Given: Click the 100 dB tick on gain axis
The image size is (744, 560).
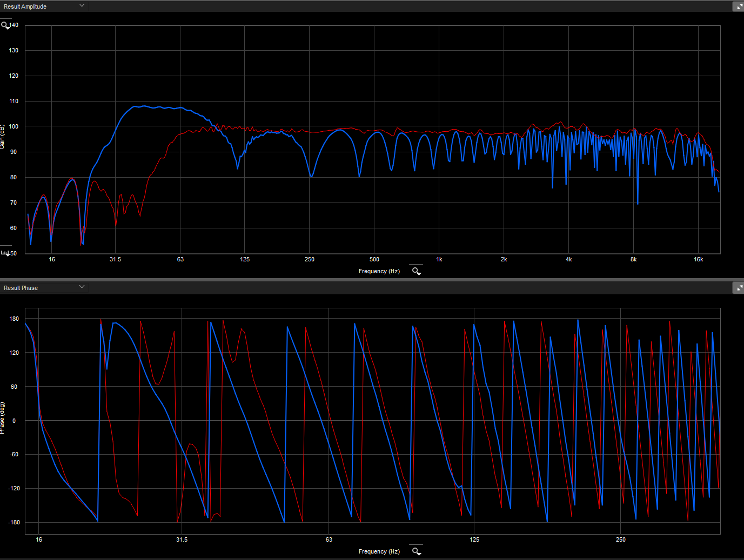Looking at the screenshot, I should pyautogui.click(x=14, y=126).
